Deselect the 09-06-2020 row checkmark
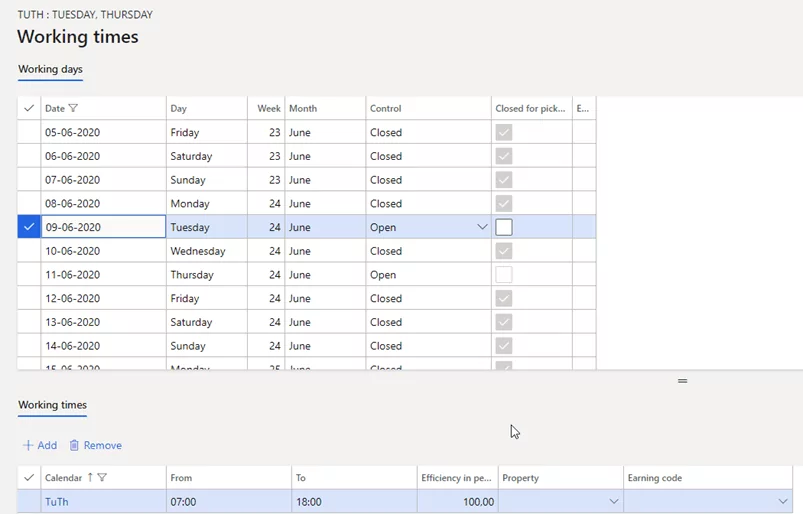Viewport: 803px width, 514px height. coord(29,227)
